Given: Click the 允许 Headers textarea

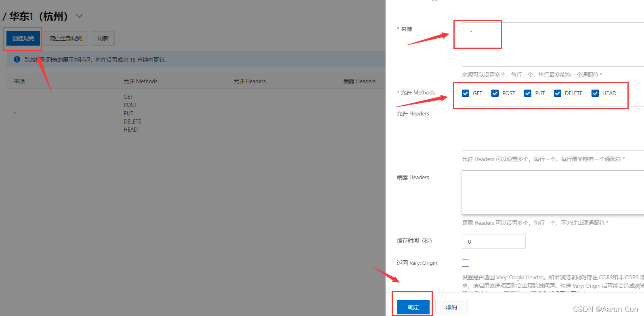Looking at the screenshot, I should tap(553, 129).
